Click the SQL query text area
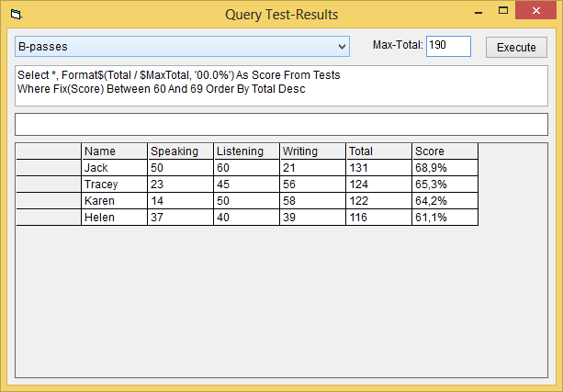Screen dimensions: 563x392 click(281, 83)
